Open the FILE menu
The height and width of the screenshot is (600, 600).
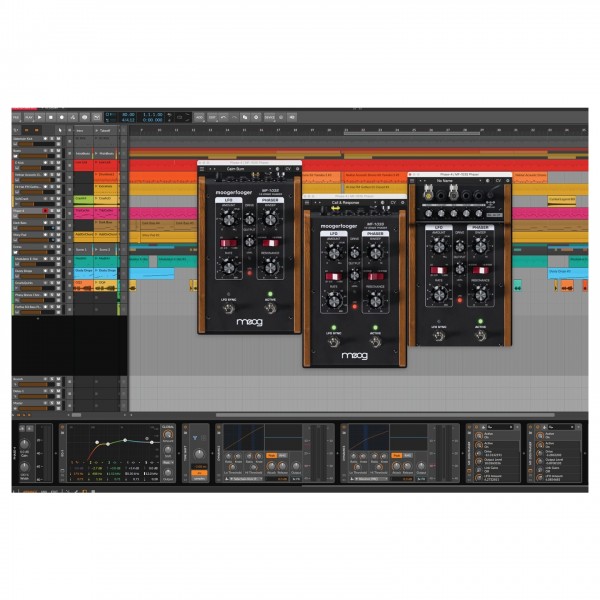point(16,117)
